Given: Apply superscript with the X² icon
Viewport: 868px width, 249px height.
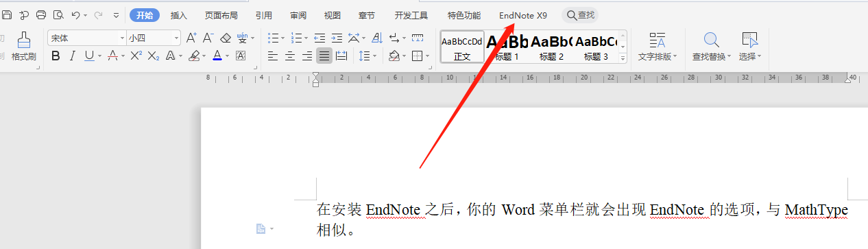Looking at the screenshot, I should (136, 56).
